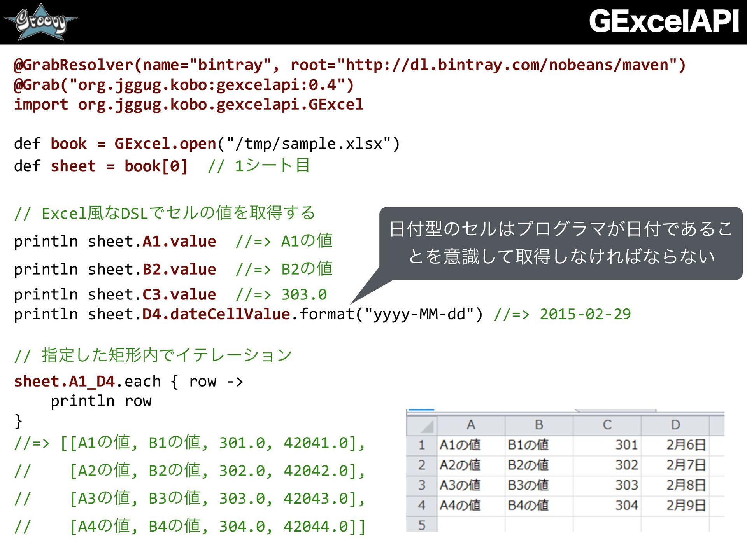Click the @GrabResolver bintray line
The image size is (747, 560).
click(350, 65)
